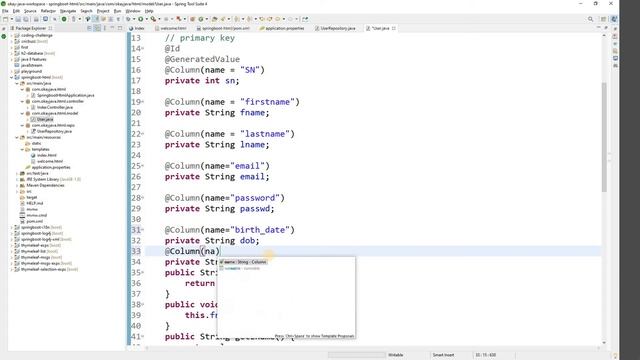Click the Save toolbar icon
The height and width of the screenshot is (360, 640).
18,19
